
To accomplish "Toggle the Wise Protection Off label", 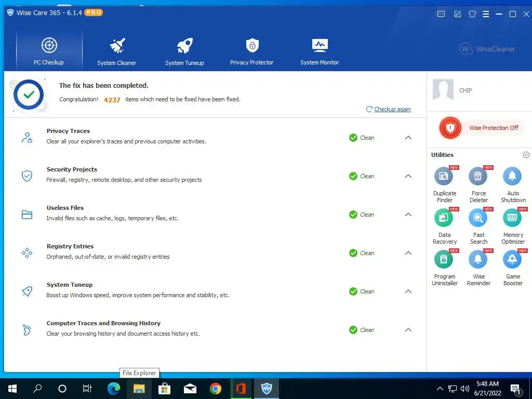I will [494, 128].
